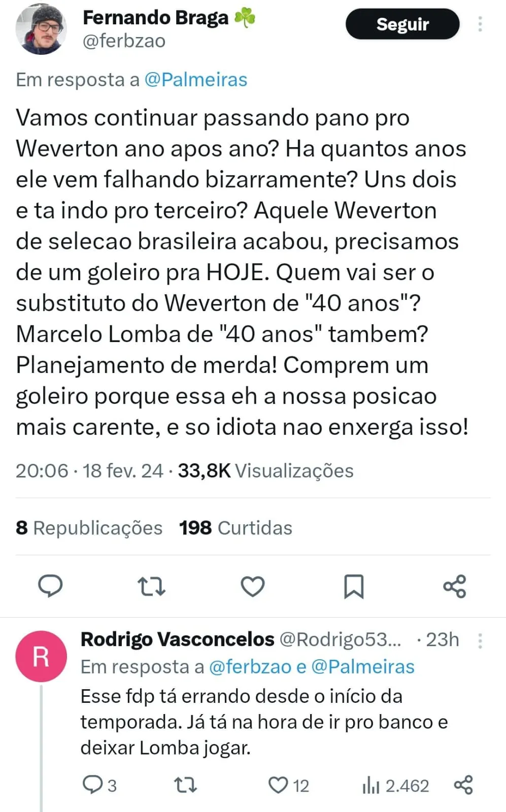
Task: Open Rodrigo's pink R avatar
Action: (x=41, y=656)
